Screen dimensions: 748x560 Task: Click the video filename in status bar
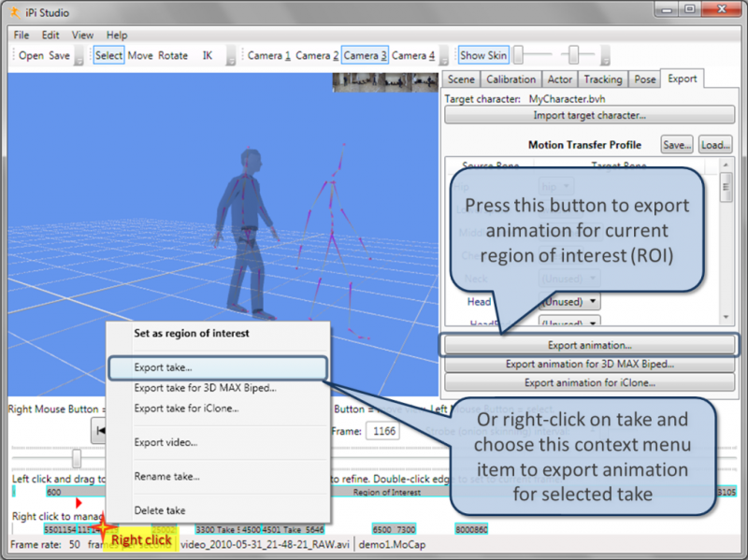tap(265, 545)
